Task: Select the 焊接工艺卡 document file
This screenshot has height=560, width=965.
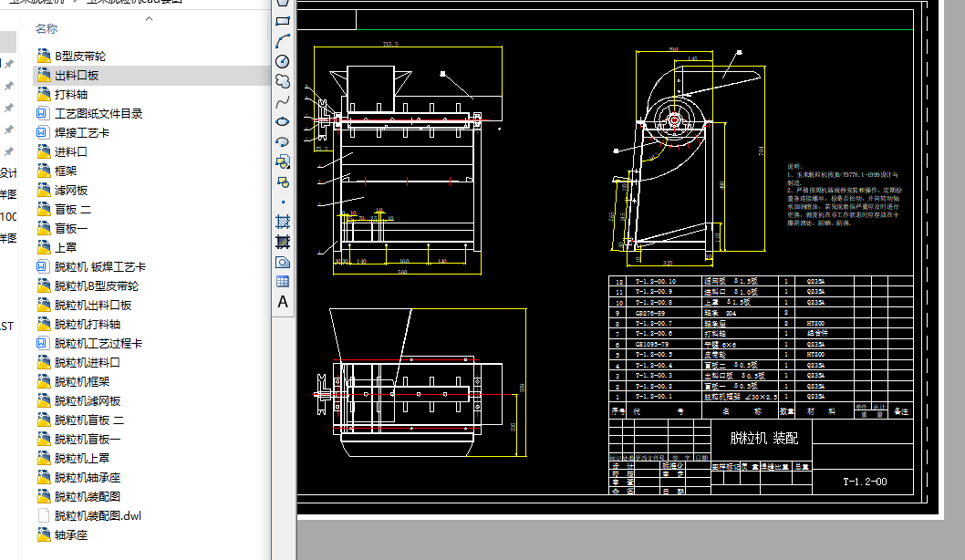Action: point(82,132)
